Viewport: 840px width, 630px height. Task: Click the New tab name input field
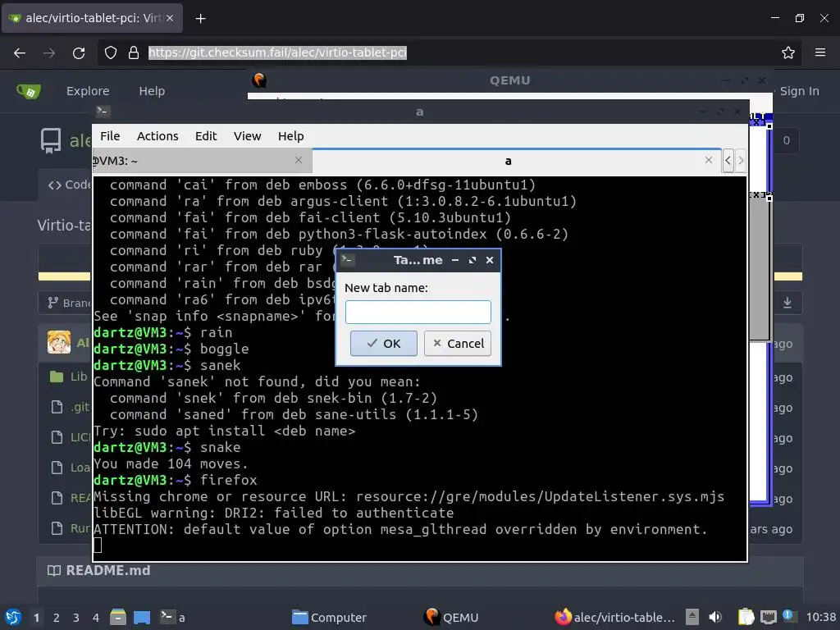click(x=418, y=312)
